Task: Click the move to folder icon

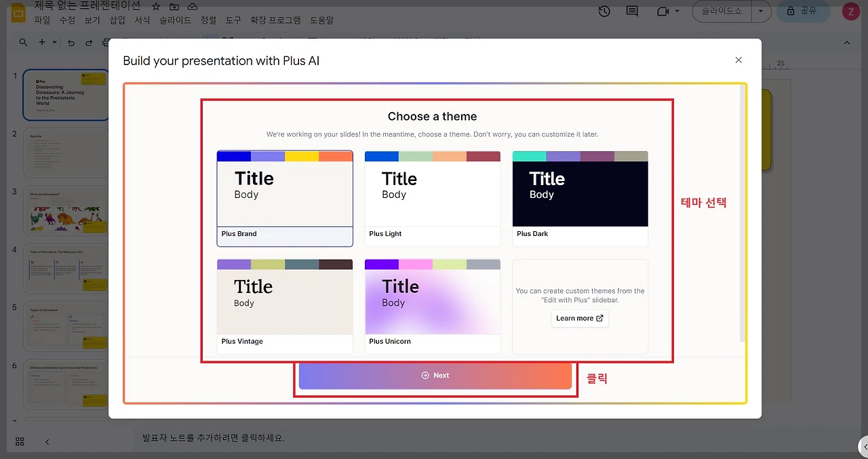Action: point(174,6)
